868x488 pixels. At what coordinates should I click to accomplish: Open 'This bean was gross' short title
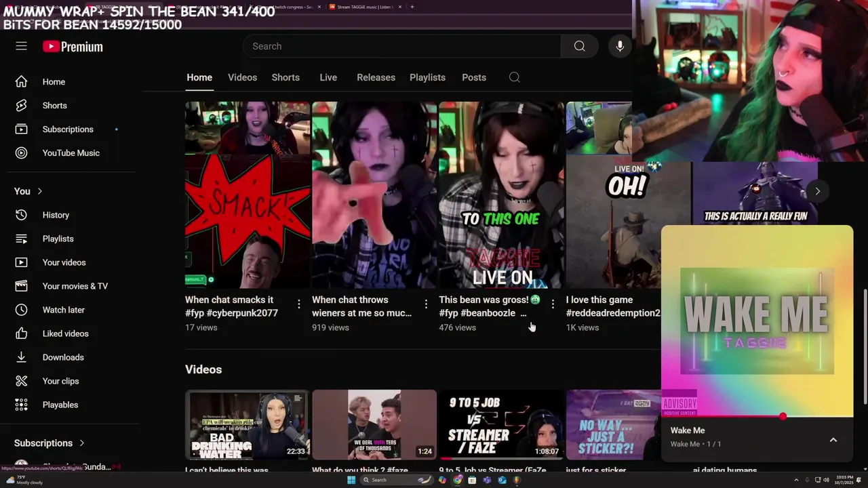490,306
